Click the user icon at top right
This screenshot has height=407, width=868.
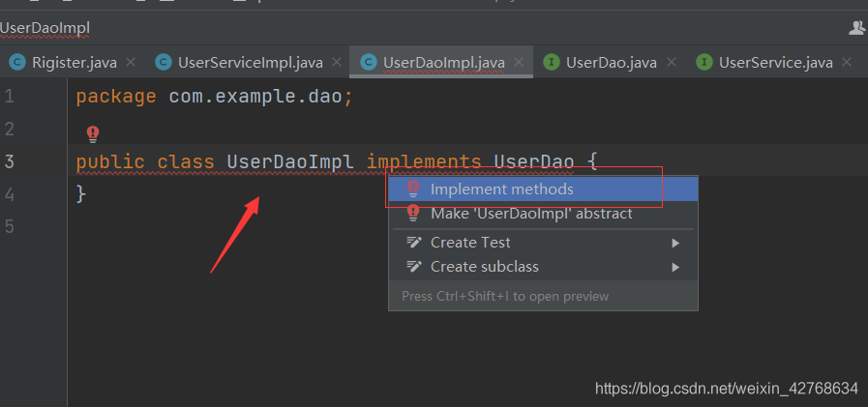tap(857, 28)
